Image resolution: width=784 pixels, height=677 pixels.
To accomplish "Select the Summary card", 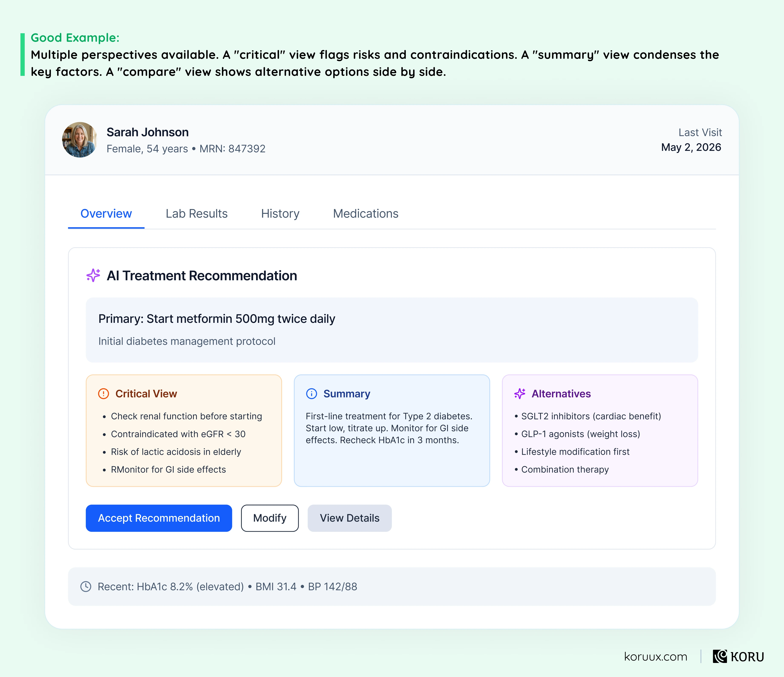I will 392,431.
